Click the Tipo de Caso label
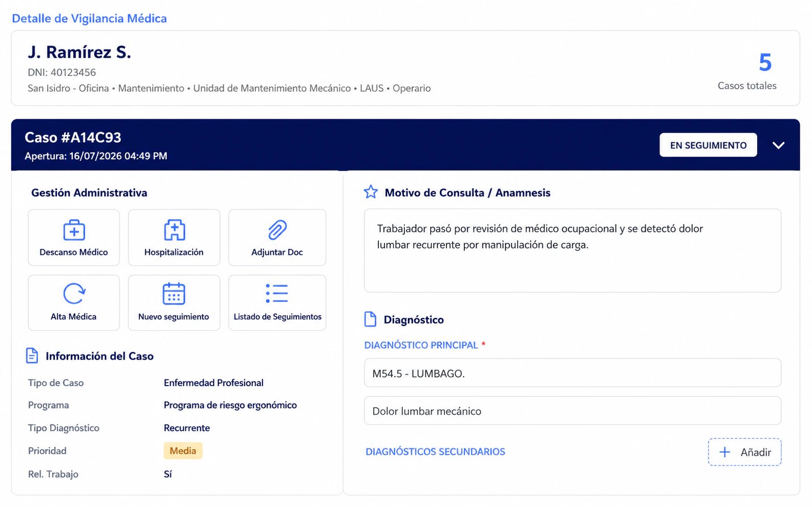Viewport: 812px width, 508px height. tap(56, 383)
